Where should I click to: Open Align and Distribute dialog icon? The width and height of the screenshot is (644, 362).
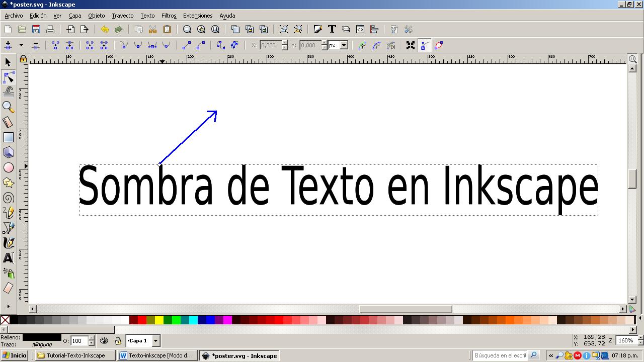tap(374, 29)
